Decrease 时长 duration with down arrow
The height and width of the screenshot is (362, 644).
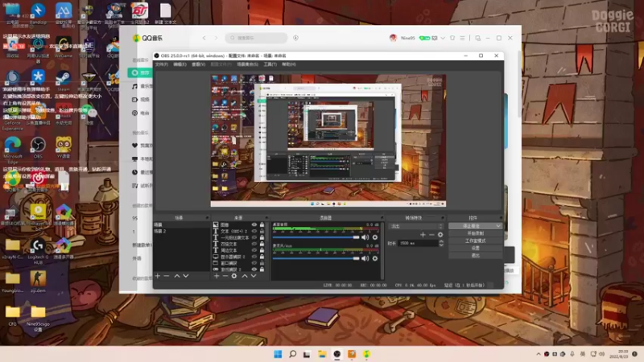pyautogui.click(x=441, y=245)
